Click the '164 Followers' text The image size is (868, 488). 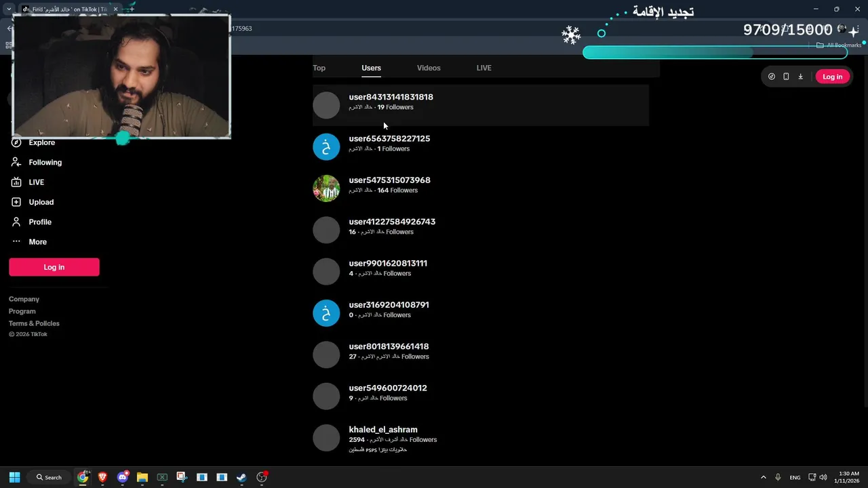coord(397,190)
